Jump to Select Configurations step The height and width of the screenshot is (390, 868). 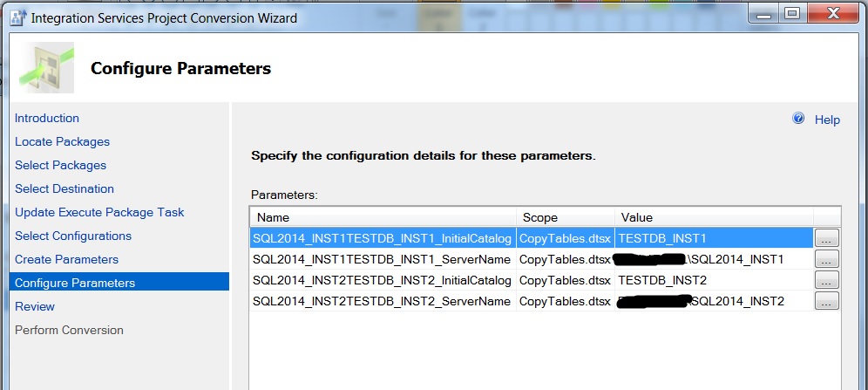[73, 236]
